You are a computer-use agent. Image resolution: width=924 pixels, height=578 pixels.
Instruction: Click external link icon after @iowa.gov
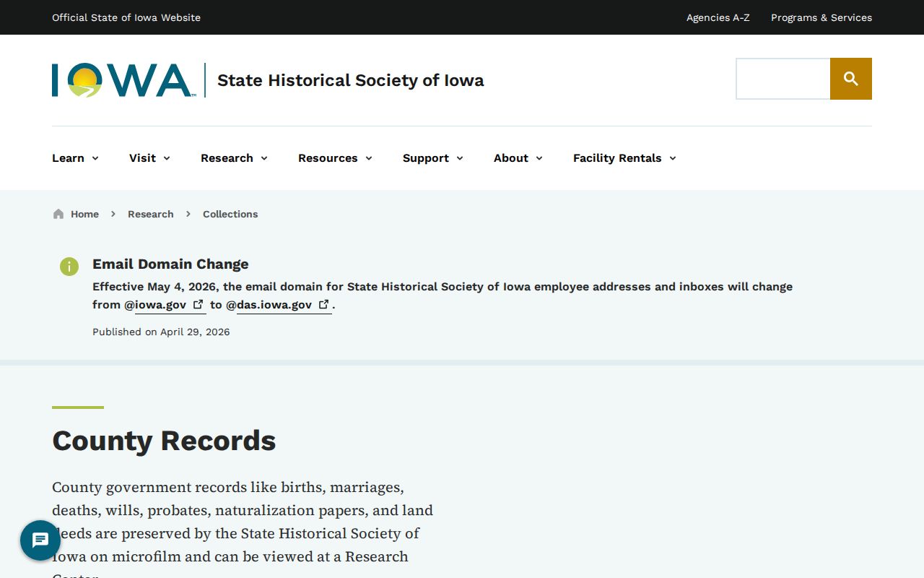pyautogui.click(x=198, y=304)
